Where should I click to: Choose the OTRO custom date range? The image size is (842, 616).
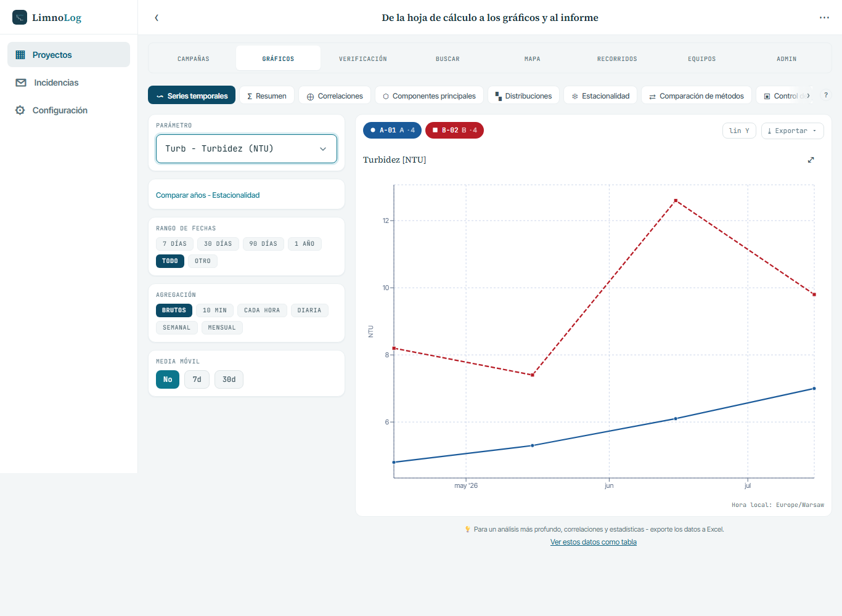click(x=203, y=261)
